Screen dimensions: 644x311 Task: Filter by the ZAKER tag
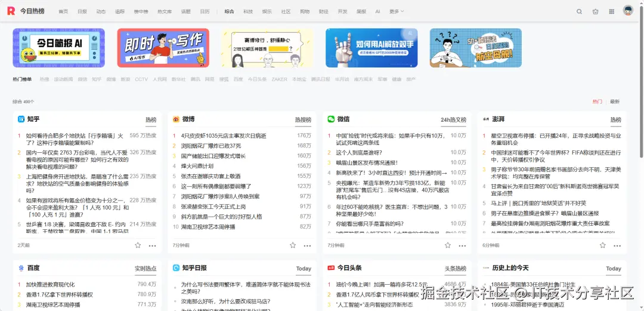click(279, 79)
